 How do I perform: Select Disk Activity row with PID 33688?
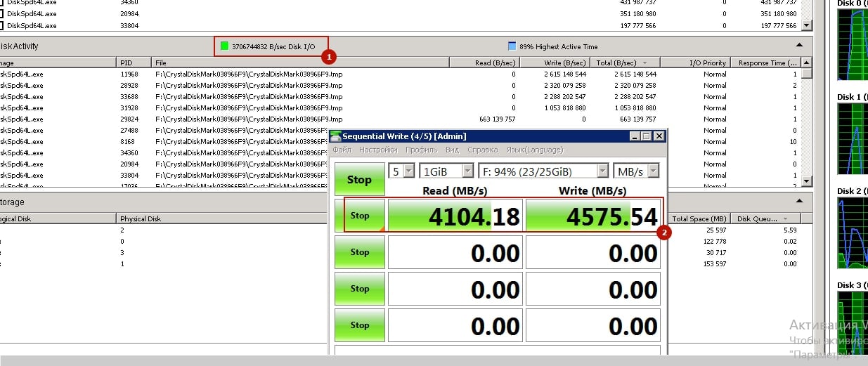click(401, 96)
